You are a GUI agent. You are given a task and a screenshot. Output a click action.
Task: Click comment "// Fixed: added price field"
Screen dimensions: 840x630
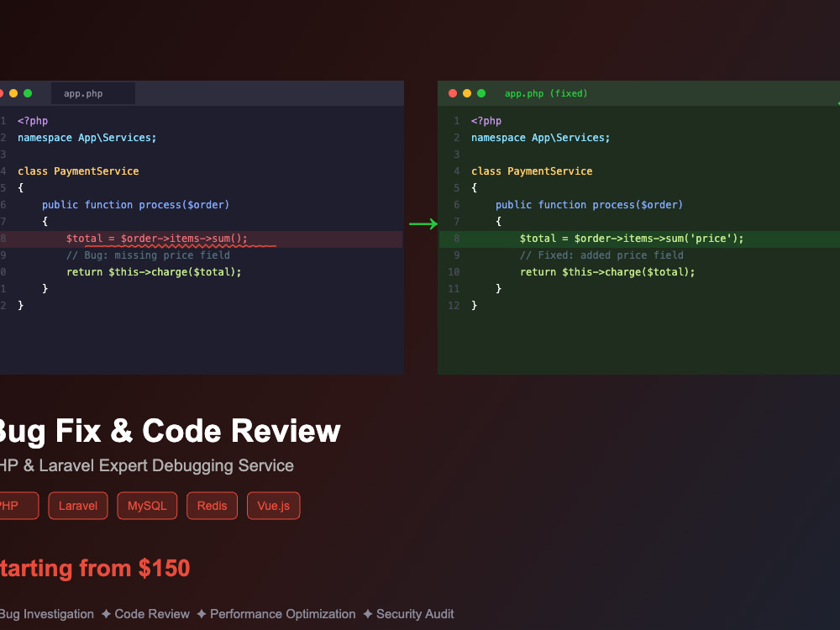tap(601, 255)
